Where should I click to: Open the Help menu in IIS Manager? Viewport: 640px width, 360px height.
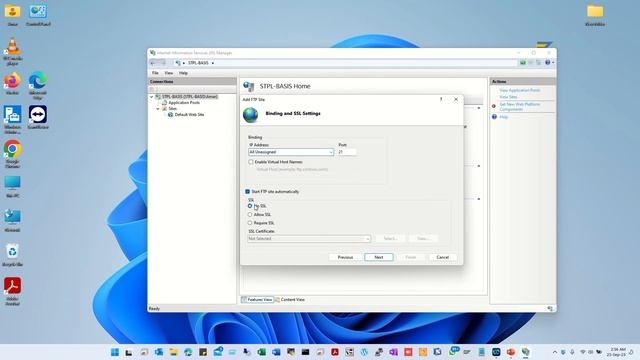click(183, 73)
